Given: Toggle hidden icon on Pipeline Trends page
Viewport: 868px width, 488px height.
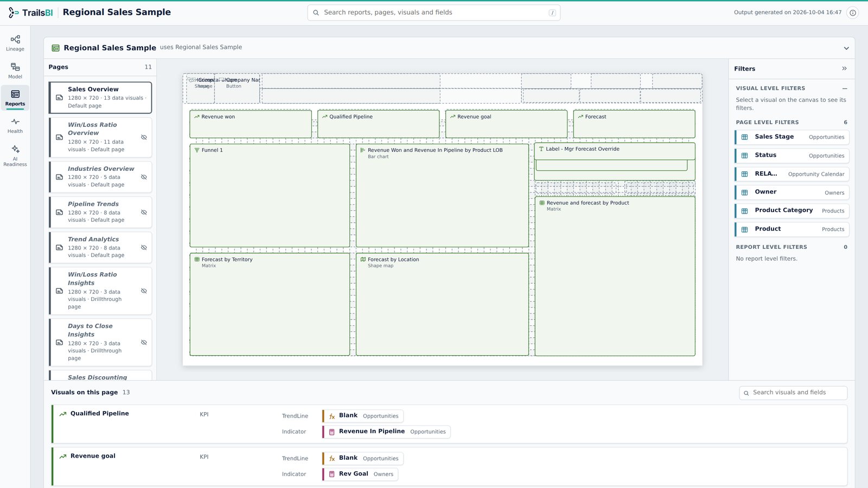Looking at the screenshot, I should pyautogui.click(x=144, y=212).
